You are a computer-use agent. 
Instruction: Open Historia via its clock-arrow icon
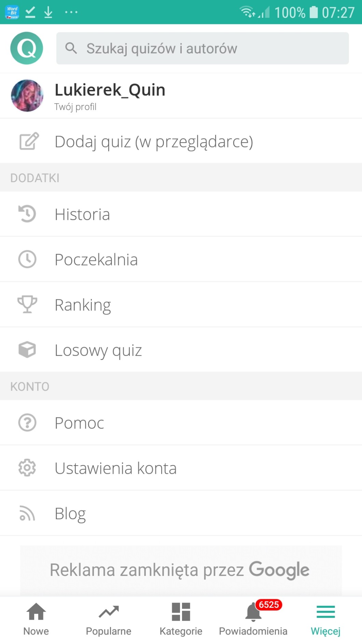pyautogui.click(x=27, y=214)
